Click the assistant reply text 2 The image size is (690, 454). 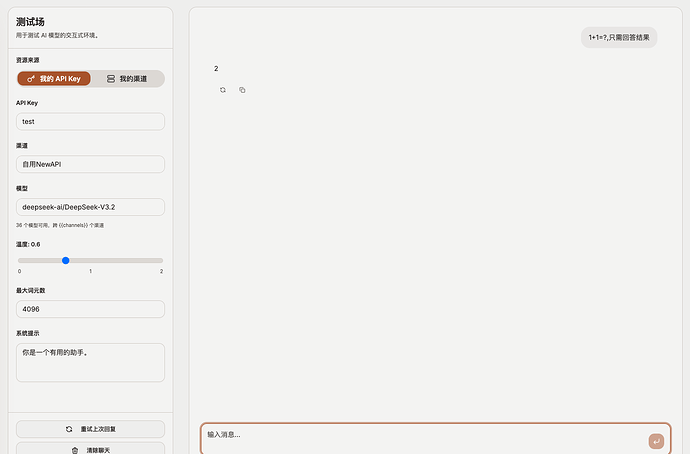click(x=216, y=68)
